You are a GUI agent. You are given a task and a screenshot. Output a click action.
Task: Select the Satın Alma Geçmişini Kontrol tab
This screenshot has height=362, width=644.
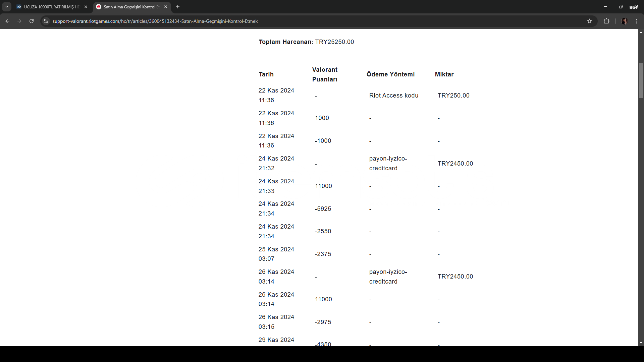[131, 7]
